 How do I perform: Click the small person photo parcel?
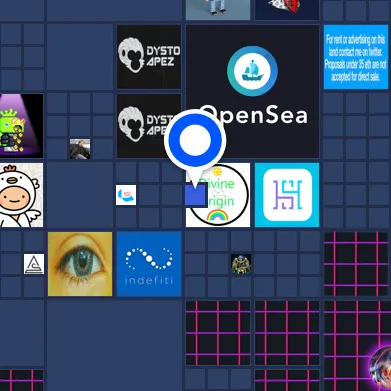coord(80,149)
